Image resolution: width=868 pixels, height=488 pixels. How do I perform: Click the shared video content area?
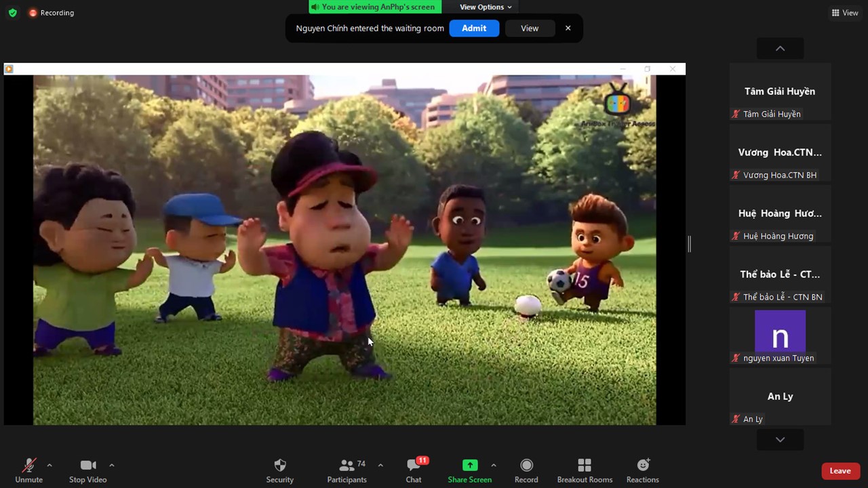(x=344, y=250)
